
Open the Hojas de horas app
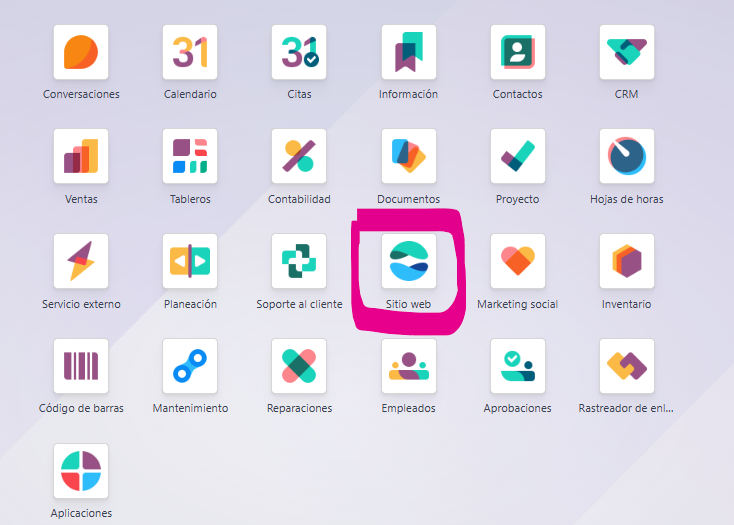(626, 157)
